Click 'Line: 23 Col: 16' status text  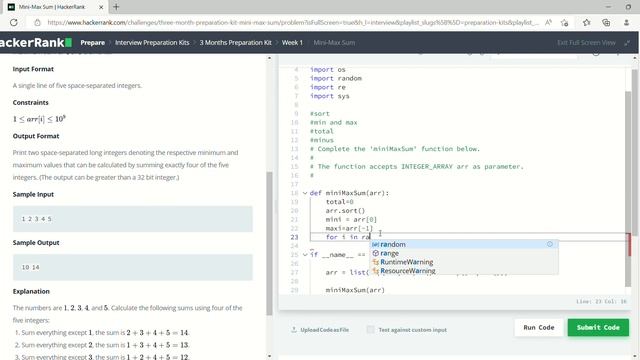point(601,302)
